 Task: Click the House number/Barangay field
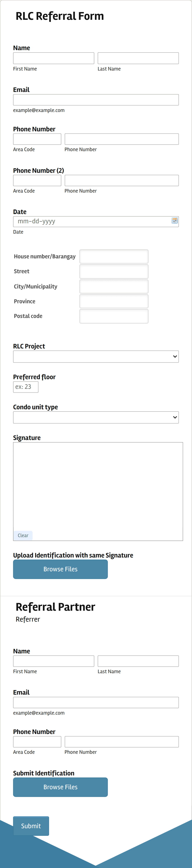[114, 256]
